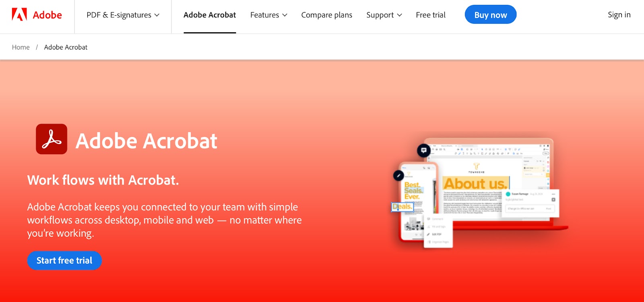Click the Buy now button
Image resolution: width=644 pixels, height=302 pixels.
(491, 14)
